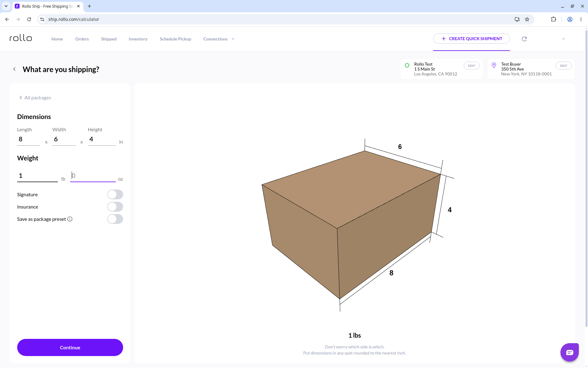Edit the Test Buyer recipient address
This screenshot has height=368, width=588.
pyautogui.click(x=563, y=66)
